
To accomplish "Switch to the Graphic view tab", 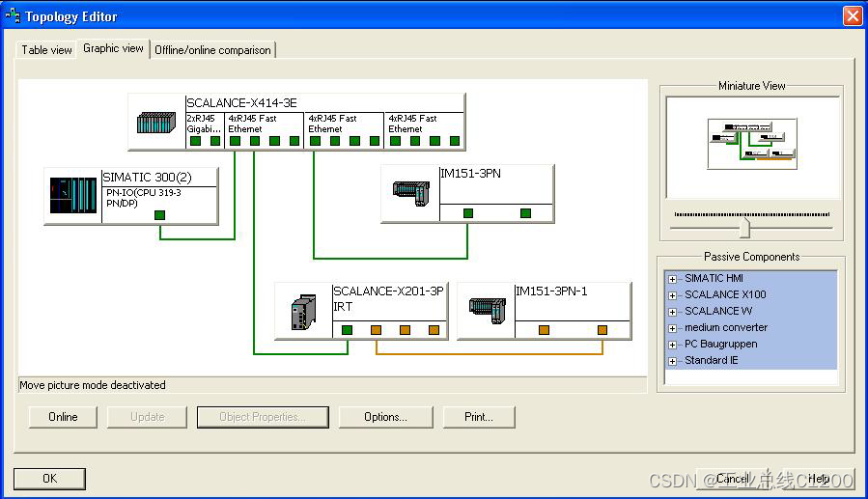I will [113, 48].
